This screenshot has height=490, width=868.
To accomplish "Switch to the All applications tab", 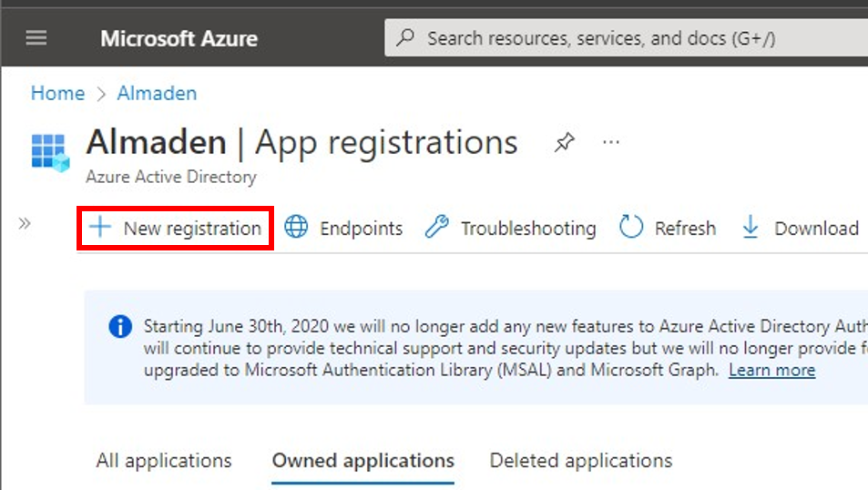I will point(164,461).
